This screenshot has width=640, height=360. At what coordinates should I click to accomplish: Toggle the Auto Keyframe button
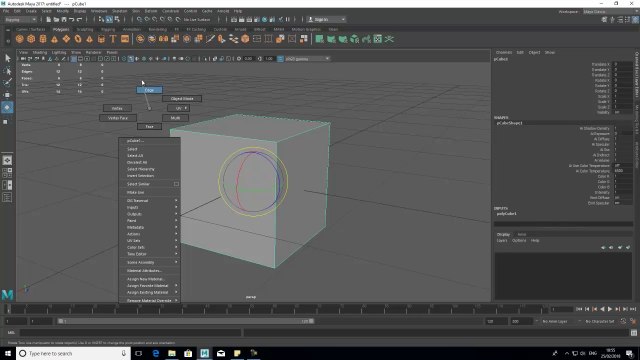click(x=623, y=321)
